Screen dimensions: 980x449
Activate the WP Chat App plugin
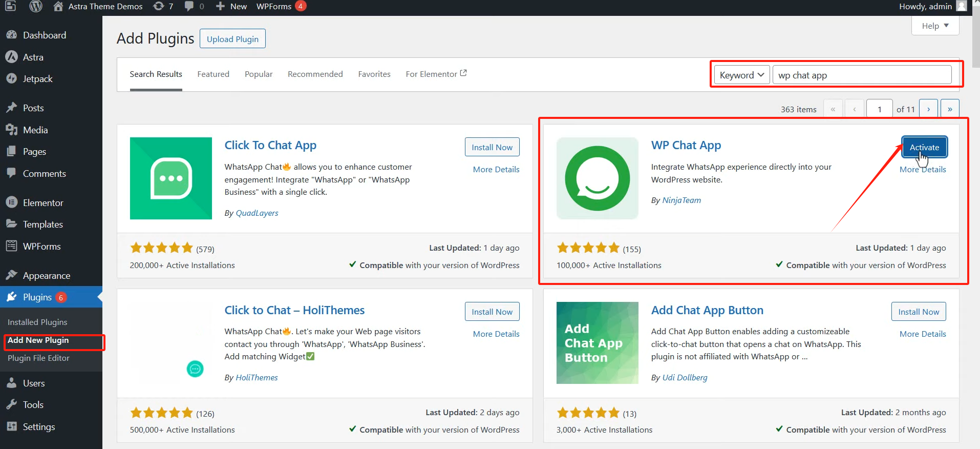(x=924, y=147)
